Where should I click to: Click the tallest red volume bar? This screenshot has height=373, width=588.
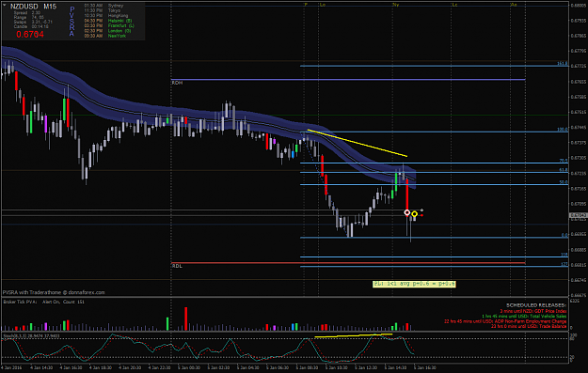[x=185, y=319]
